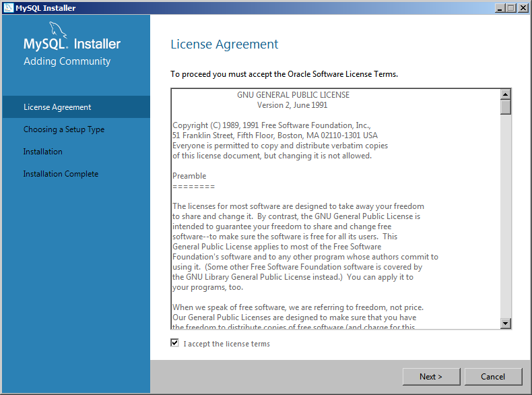Maximize the MySQL Installer window

(510, 8)
